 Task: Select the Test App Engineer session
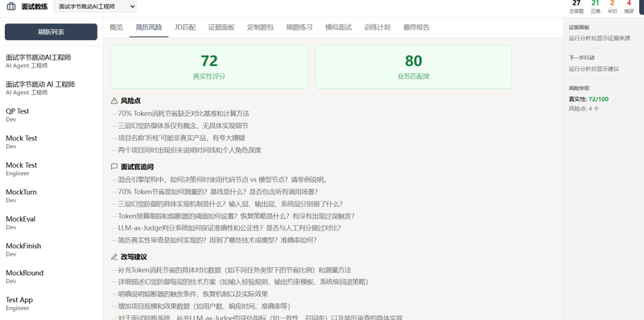coord(52,304)
